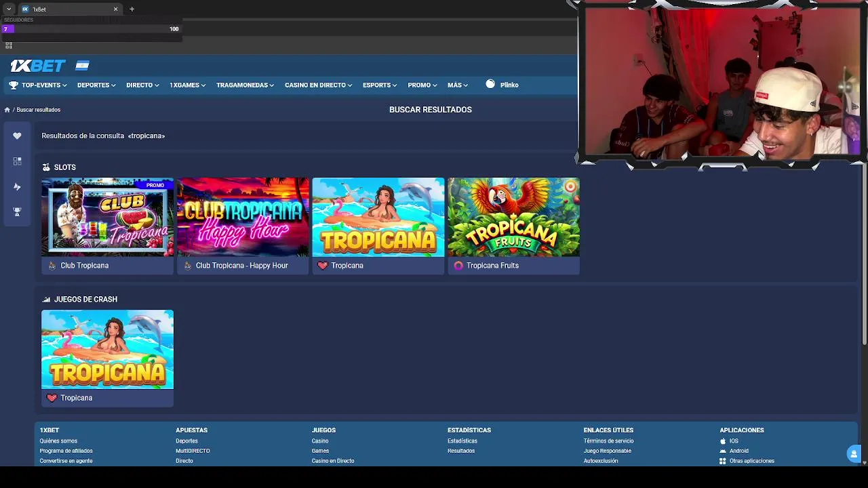Click the Buscar resultados breadcrumb
This screenshot has width=868, height=488.
(x=39, y=110)
